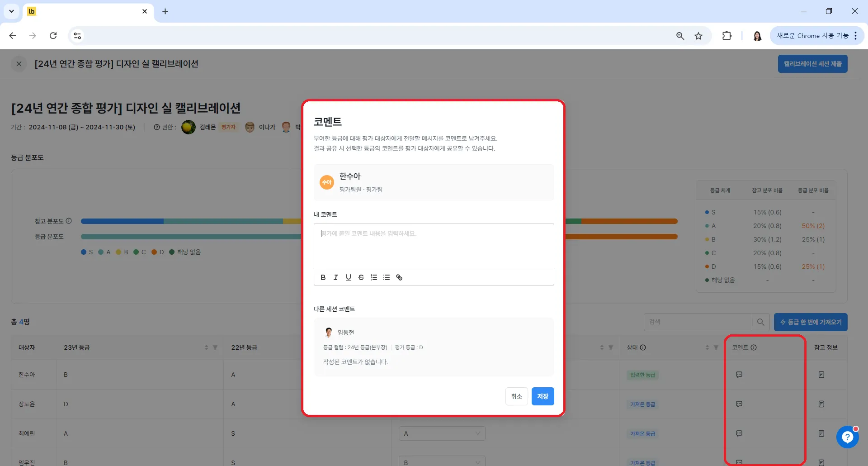
Task: Focus the 검색 search field
Action: point(698,322)
